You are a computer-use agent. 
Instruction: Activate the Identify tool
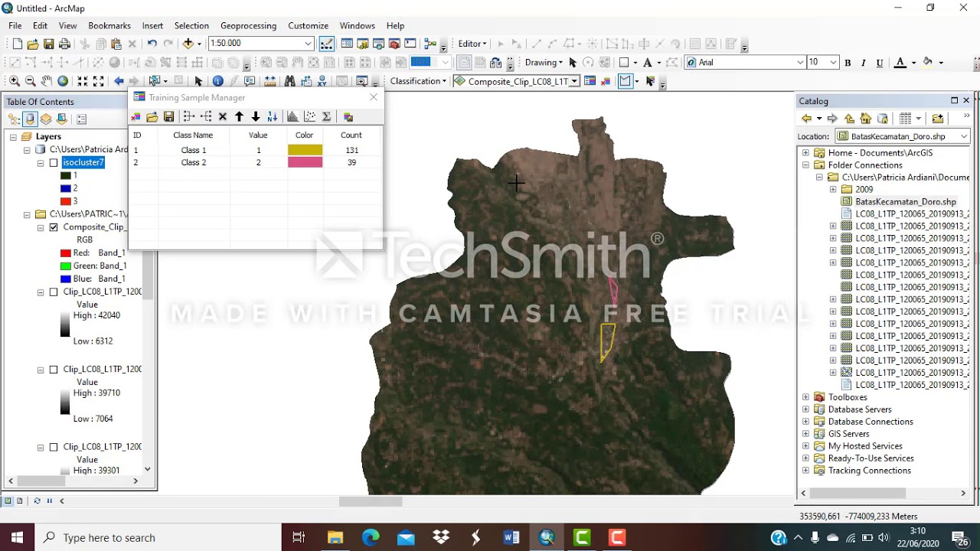point(218,81)
